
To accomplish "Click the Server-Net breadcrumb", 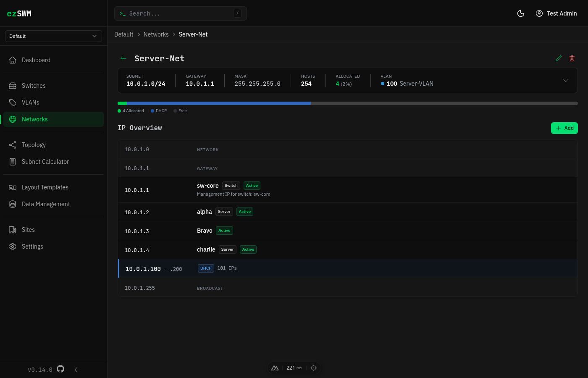I will [x=193, y=34].
